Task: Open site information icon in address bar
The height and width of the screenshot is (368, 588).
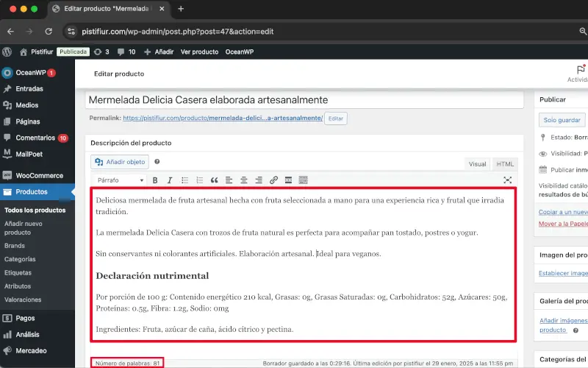Action: click(x=71, y=32)
